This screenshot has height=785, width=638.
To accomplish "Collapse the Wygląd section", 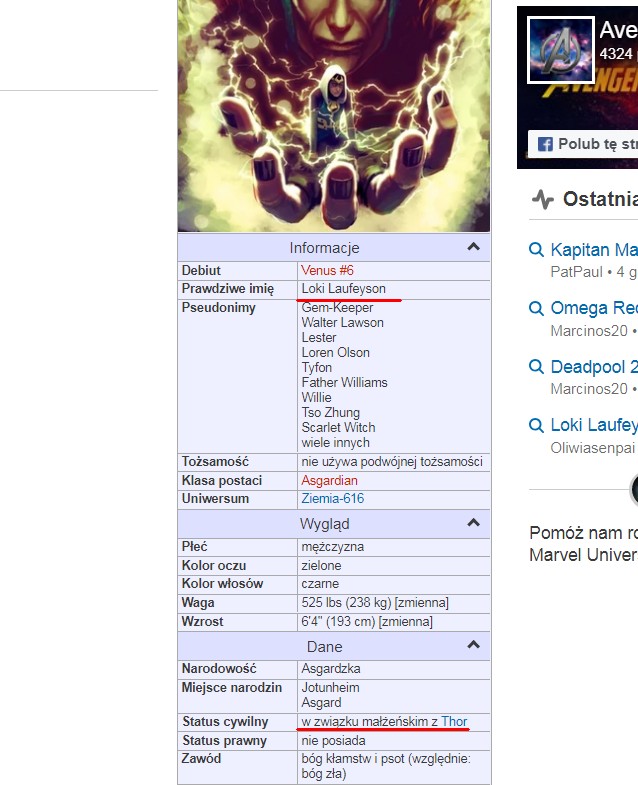I will click(473, 523).
